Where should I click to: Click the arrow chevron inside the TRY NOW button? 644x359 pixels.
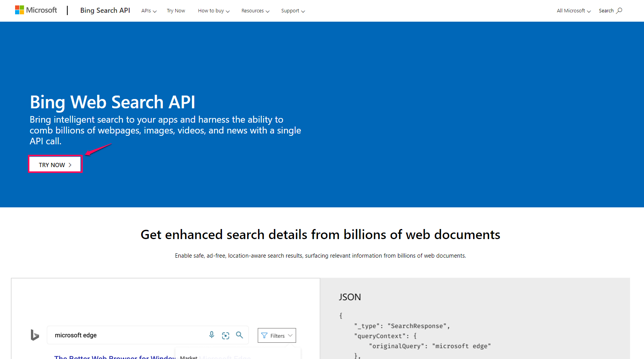[70, 164]
